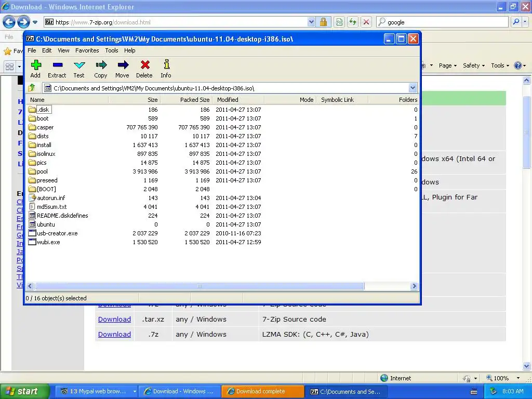Screen dimensions: 532x399
Task: Open the IE Safety menu dropdown
Action: pyautogui.click(x=474, y=65)
